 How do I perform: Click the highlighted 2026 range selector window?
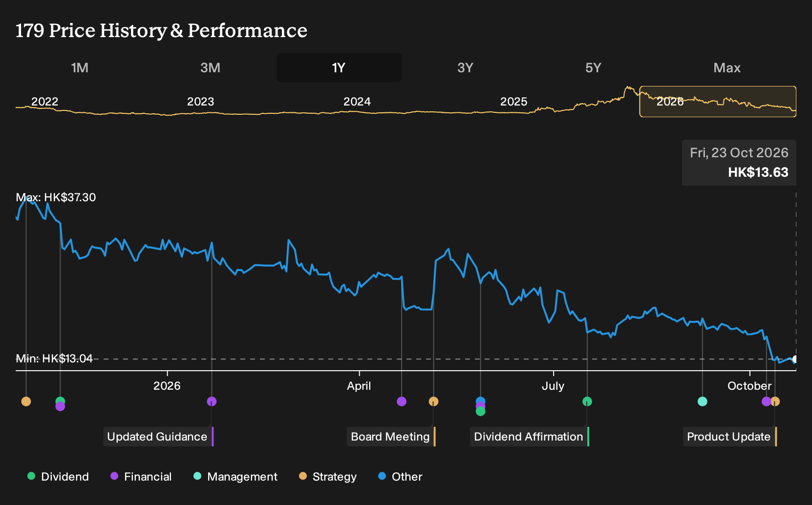(x=718, y=102)
